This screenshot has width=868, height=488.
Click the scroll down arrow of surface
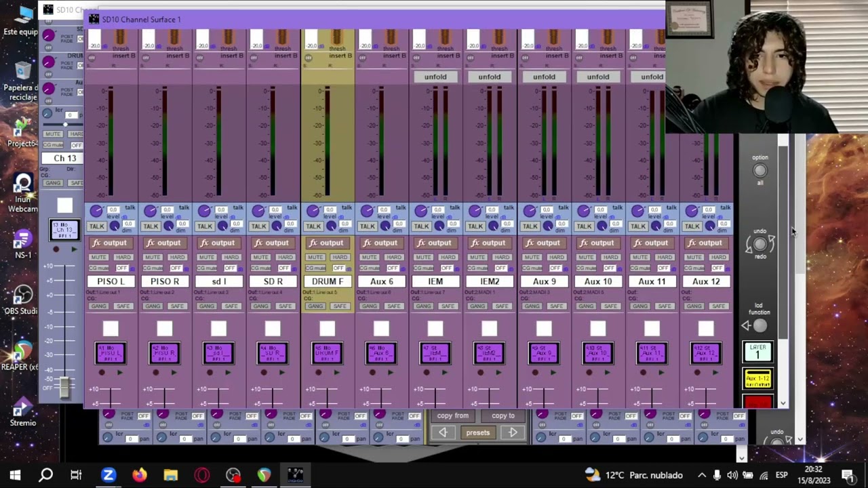point(783,403)
